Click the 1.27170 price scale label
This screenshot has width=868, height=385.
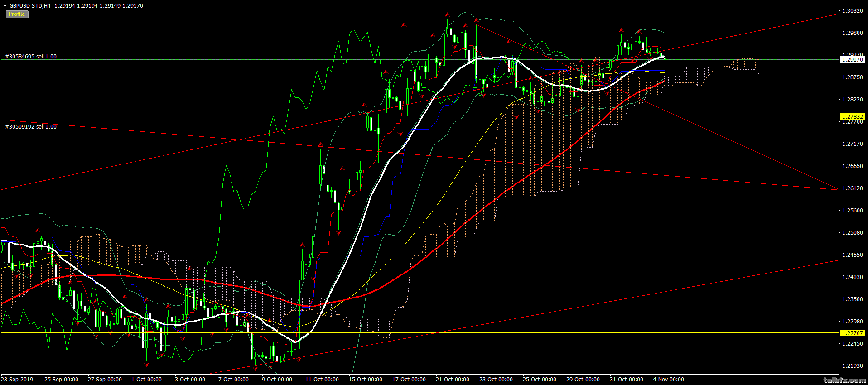tap(852, 144)
